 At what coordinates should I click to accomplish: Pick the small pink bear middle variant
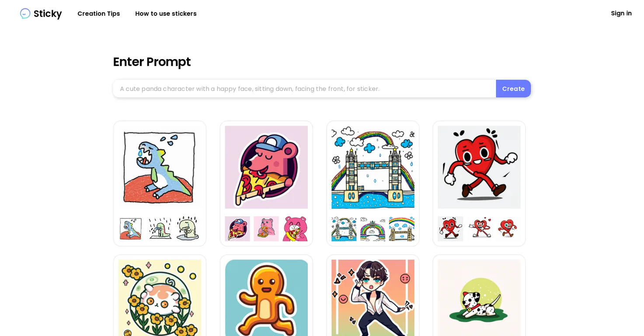point(266,229)
